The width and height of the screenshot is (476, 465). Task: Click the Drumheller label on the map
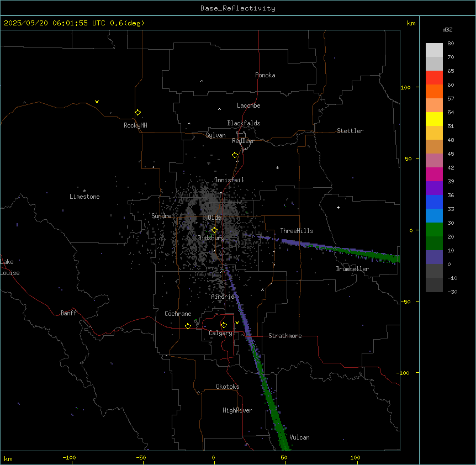tap(352, 269)
